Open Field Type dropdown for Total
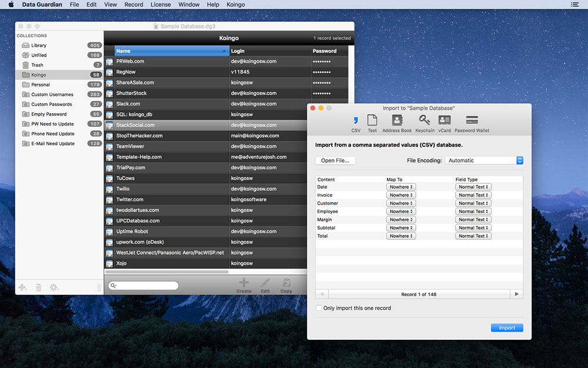Viewport: 588px width, 368px height. coord(473,236)
